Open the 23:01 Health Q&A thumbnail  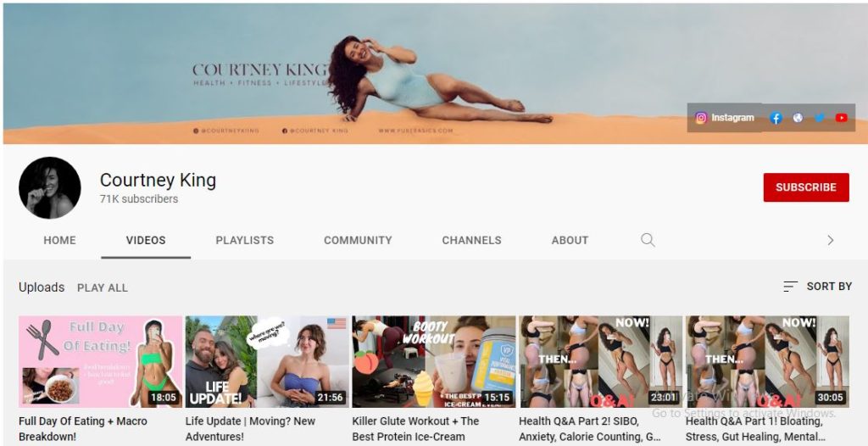[601, 362]
